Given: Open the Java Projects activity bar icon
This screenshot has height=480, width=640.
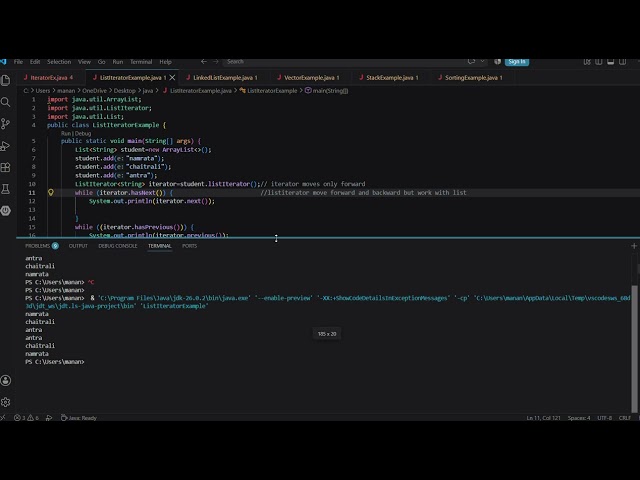Looking at the screenshot, I should coord(6,211).
